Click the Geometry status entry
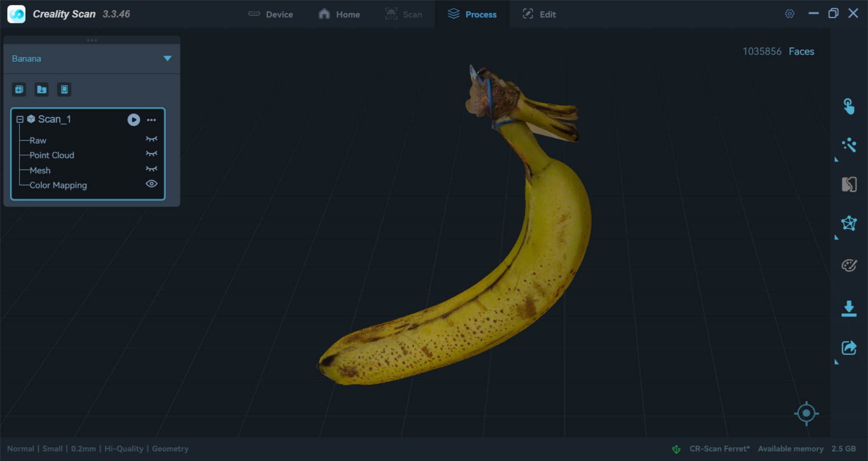 tap(170, 449)
